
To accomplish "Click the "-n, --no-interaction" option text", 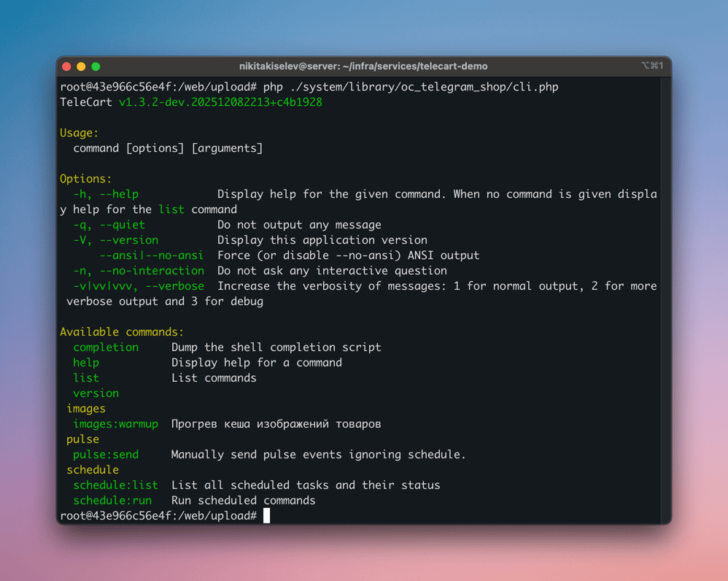I will click(x=139, y=271).
